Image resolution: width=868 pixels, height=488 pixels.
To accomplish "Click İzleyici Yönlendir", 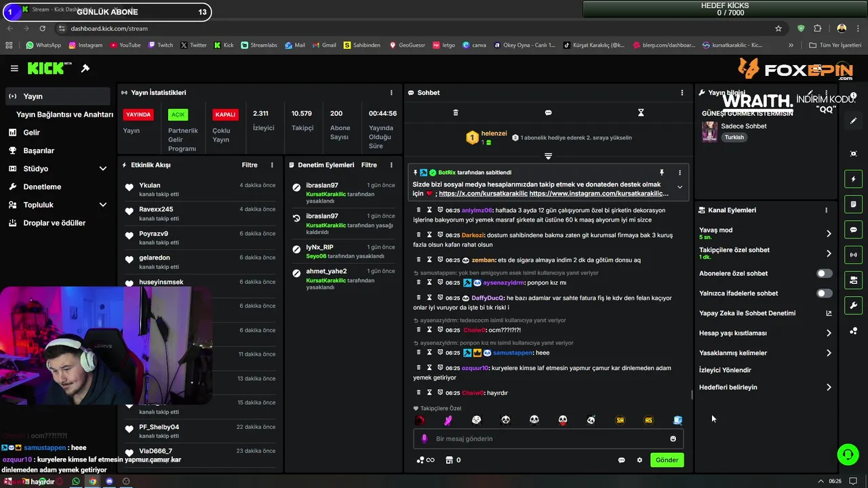I will coord(725,370).
